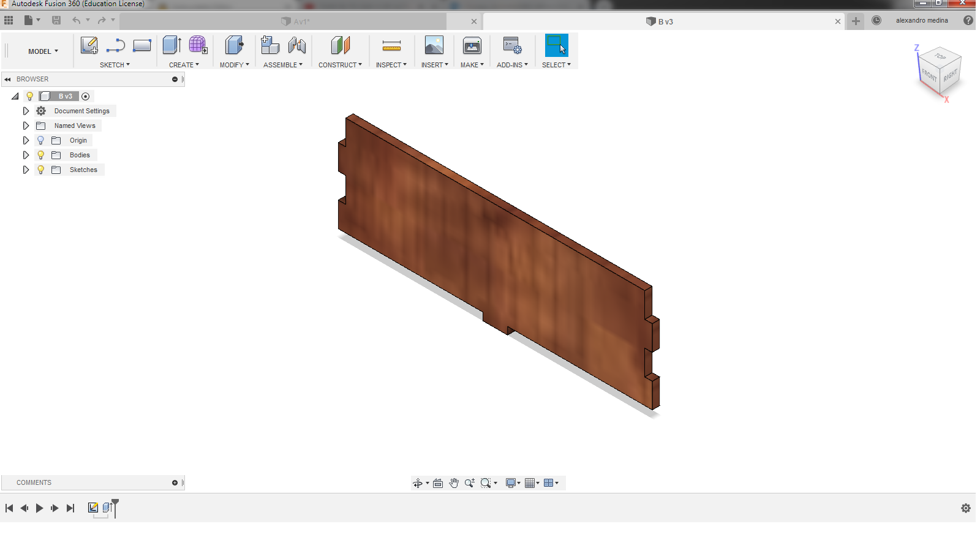Collapse the B v3 root tree node
The width and height of the screenshot is (980, 551).
pyautogui.click(x=15, y=96)
